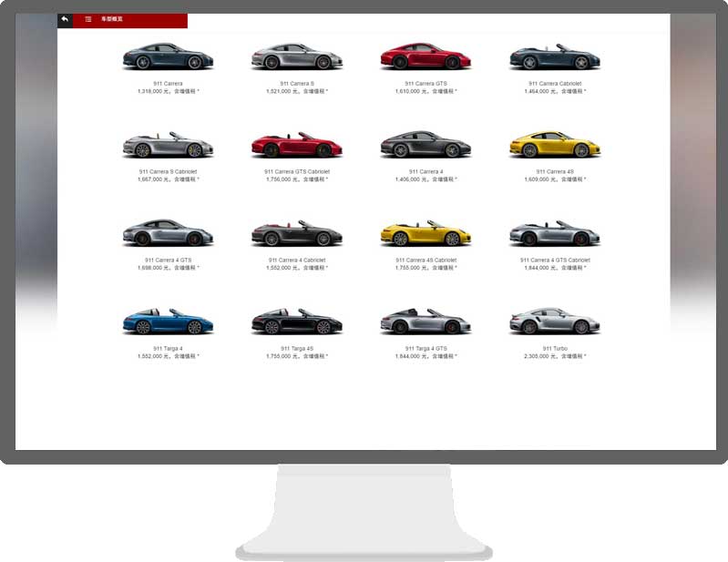Open the 车型概览 menu label
The height and width of the screenshot is (562, 728).
(x=112, y=19)
